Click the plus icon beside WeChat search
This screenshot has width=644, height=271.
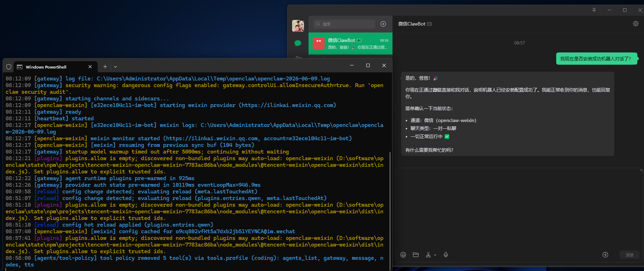point(383,24)
